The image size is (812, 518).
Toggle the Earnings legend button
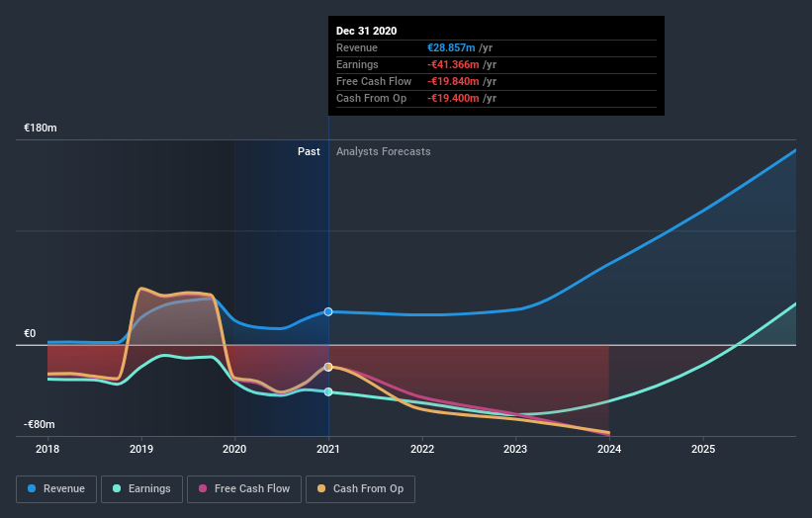coord(141,489)
